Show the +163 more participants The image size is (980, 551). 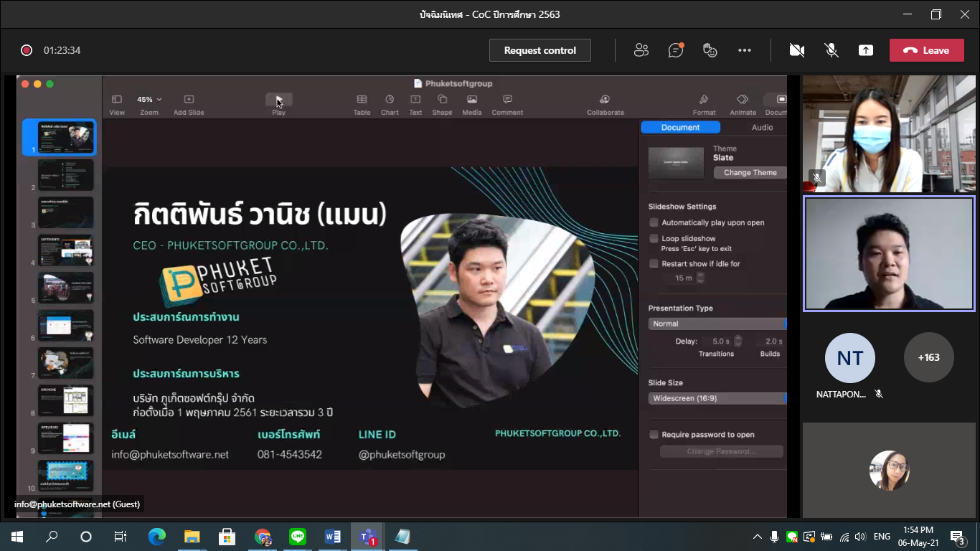click(x=928, y=357)
